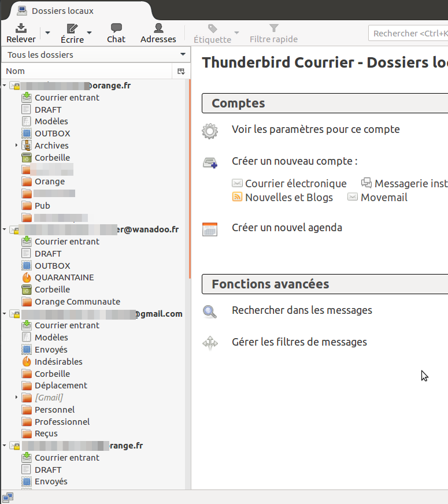This screenshot has height=504, width=448.
Task: Collapse the last orange.fr account at bottom
Action: tap(5, 446)
